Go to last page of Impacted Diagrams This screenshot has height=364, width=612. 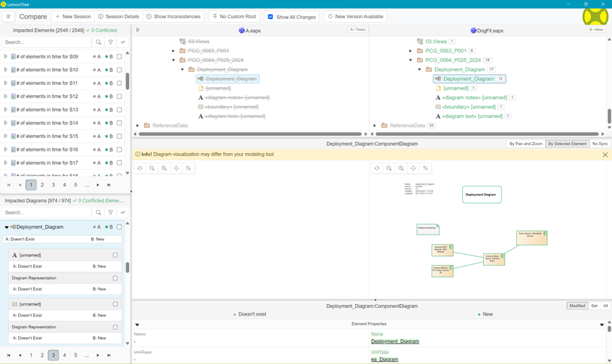(x=109, y=355)
